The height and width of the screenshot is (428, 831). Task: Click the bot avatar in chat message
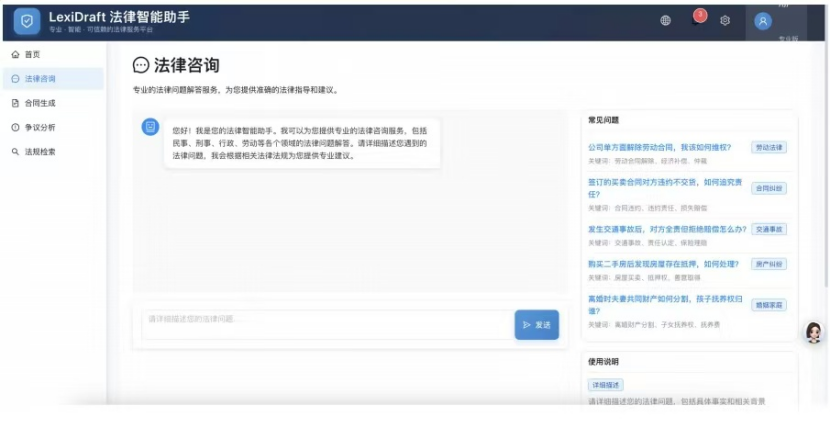point(150,127)
